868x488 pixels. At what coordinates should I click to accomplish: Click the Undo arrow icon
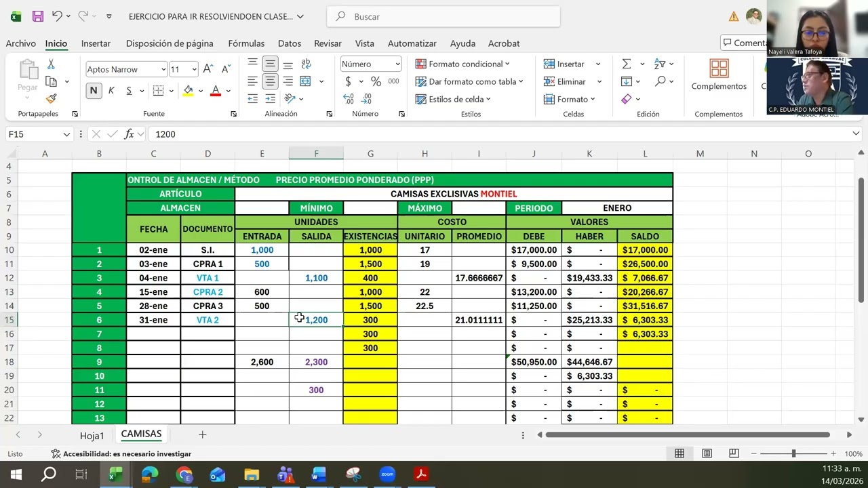point(58,16)
